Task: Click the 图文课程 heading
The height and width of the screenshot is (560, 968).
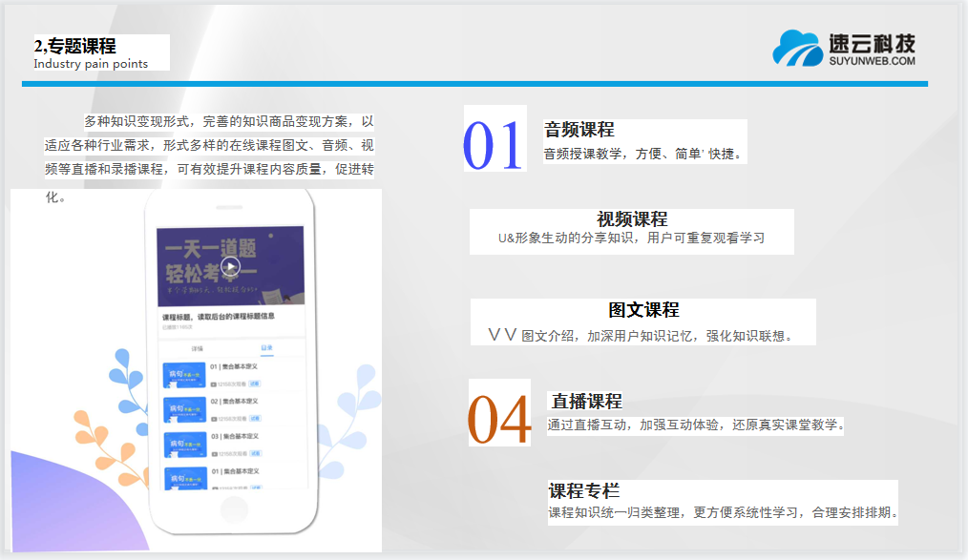Action: point(643,310)
